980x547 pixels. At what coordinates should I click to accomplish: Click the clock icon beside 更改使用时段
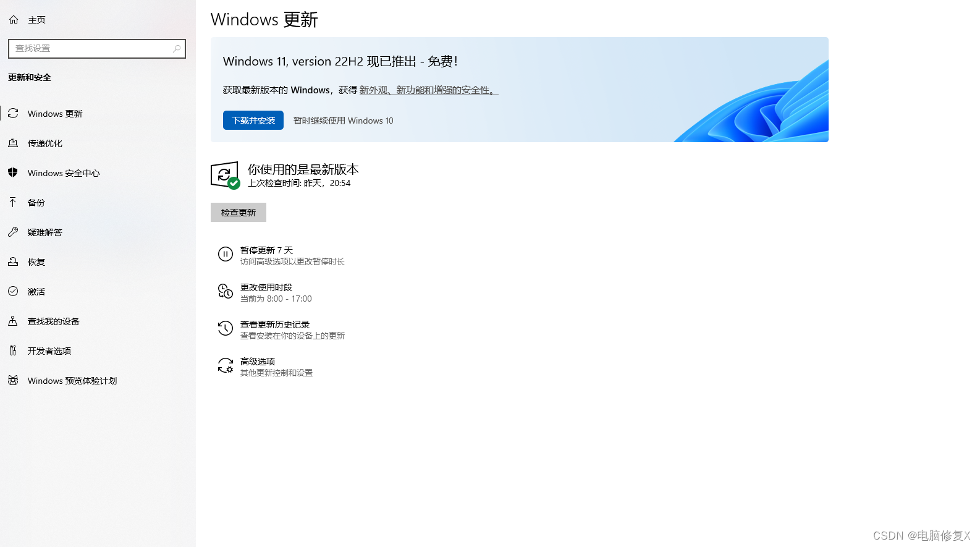(x=226, y=291)
